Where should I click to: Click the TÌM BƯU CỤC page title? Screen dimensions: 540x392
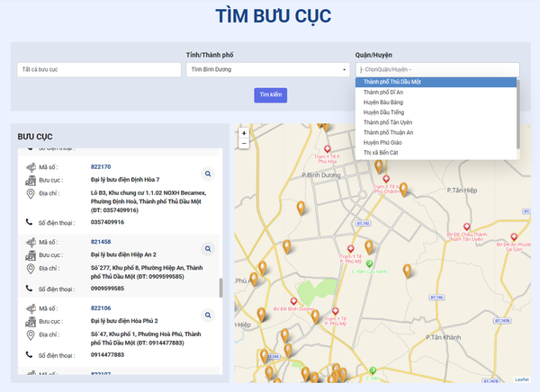click(273, 16)
